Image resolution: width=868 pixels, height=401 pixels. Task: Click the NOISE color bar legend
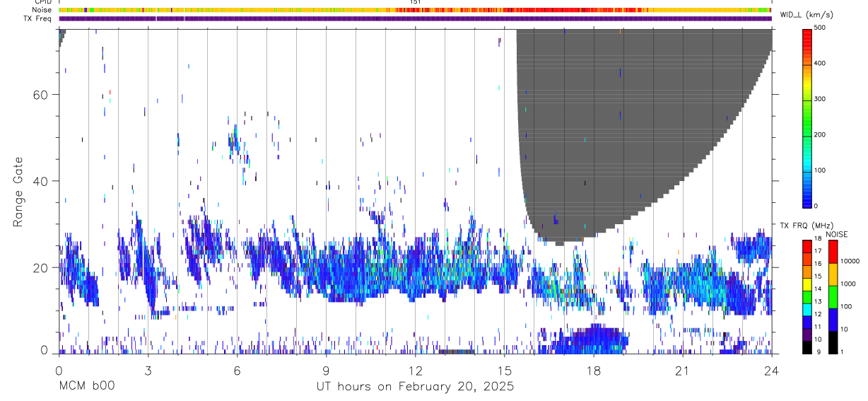pos(833,296)
